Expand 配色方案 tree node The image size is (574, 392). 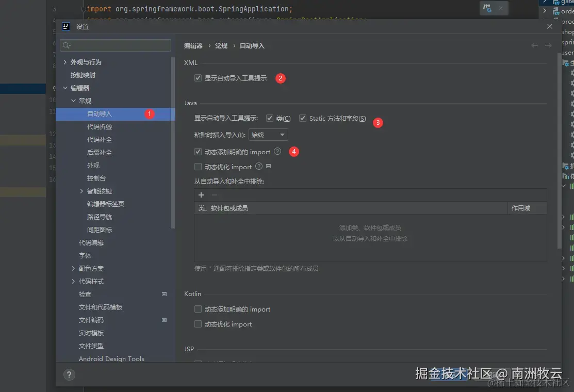(73, 268)
